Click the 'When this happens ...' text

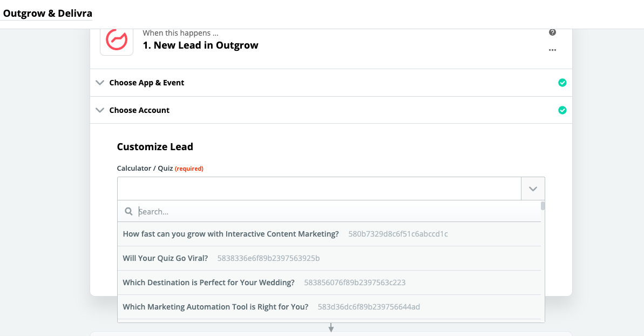point(180,33)
